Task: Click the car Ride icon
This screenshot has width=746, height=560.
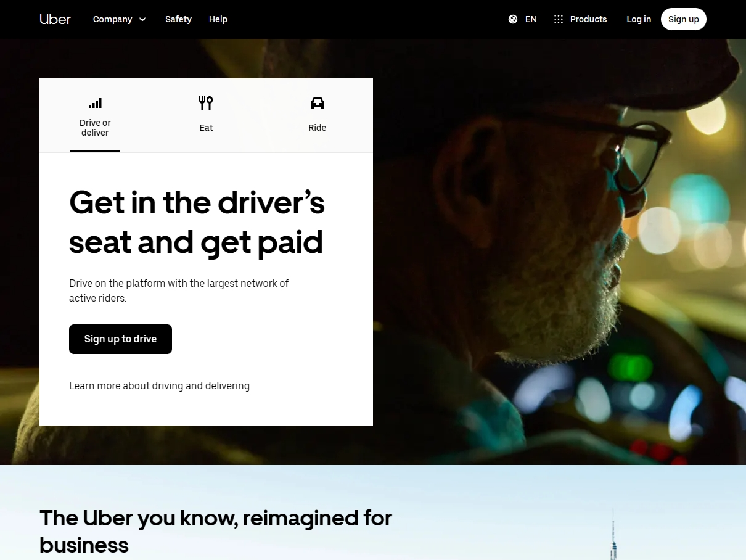Action: 318,103
